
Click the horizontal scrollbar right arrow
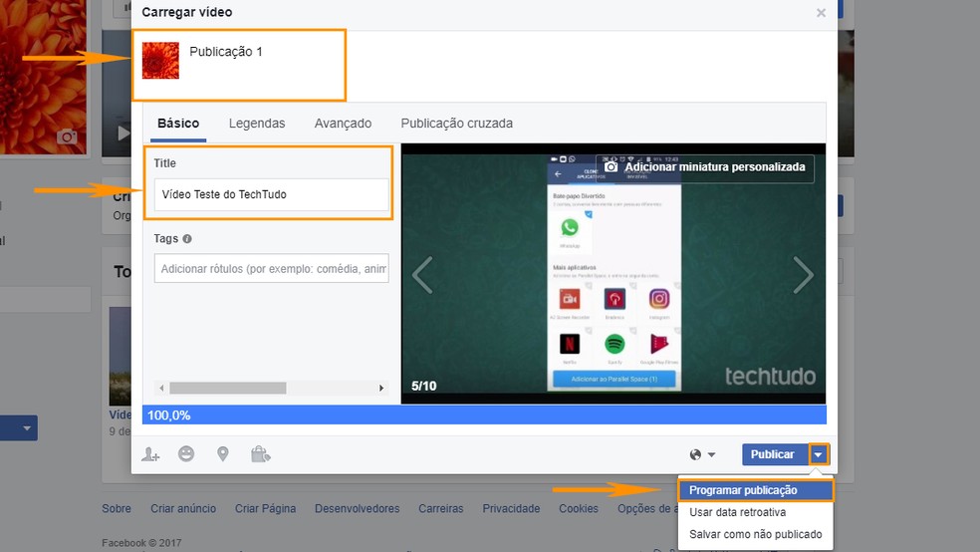381,389
